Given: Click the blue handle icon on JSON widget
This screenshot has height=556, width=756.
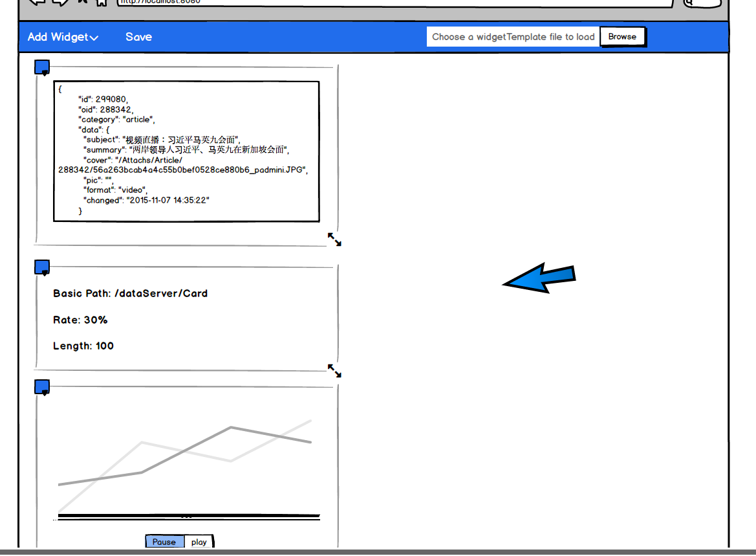Looking at the screenshot, I should click(42, 67).
